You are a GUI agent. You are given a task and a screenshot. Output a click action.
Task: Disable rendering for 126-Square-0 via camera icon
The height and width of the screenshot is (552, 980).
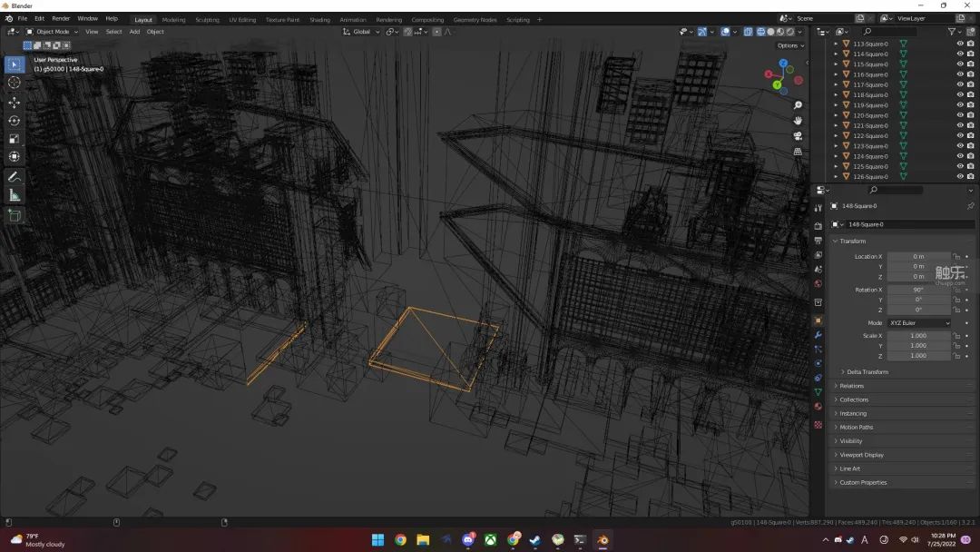(x=970, y=176)
